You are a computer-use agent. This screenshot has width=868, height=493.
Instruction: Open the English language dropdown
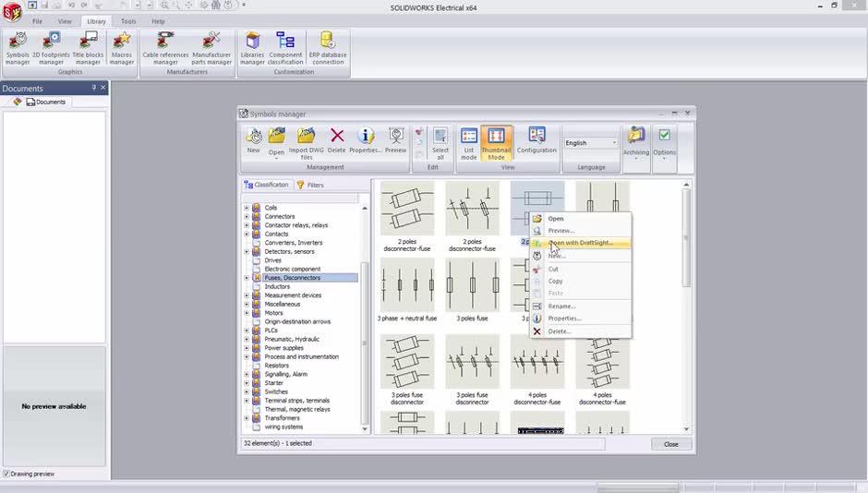[x=613, y=143]
